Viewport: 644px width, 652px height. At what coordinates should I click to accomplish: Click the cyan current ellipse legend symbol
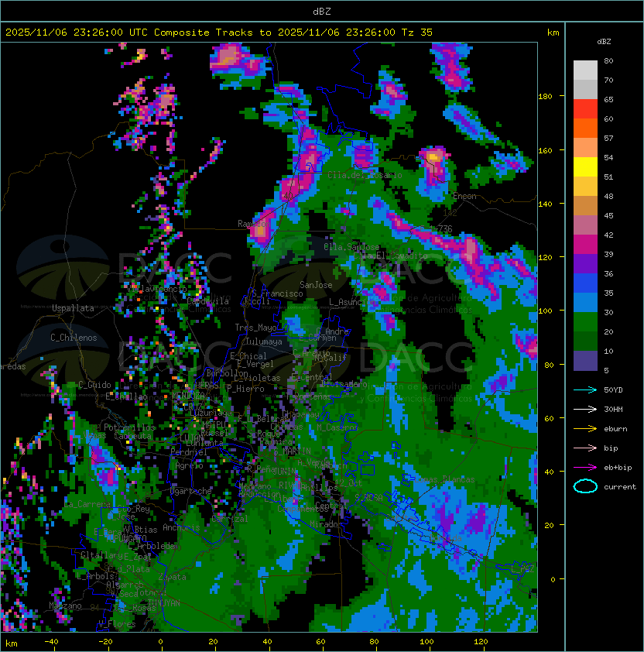tap(585, 486)
